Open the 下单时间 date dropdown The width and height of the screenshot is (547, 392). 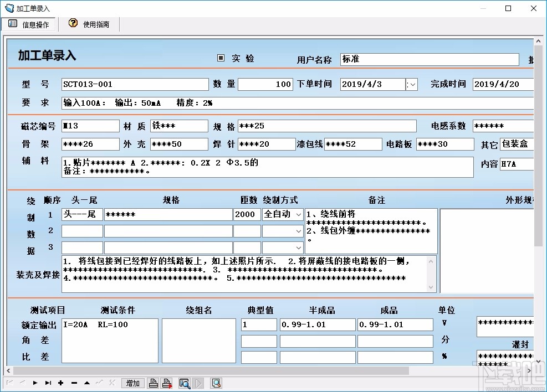tap(412, 84)
